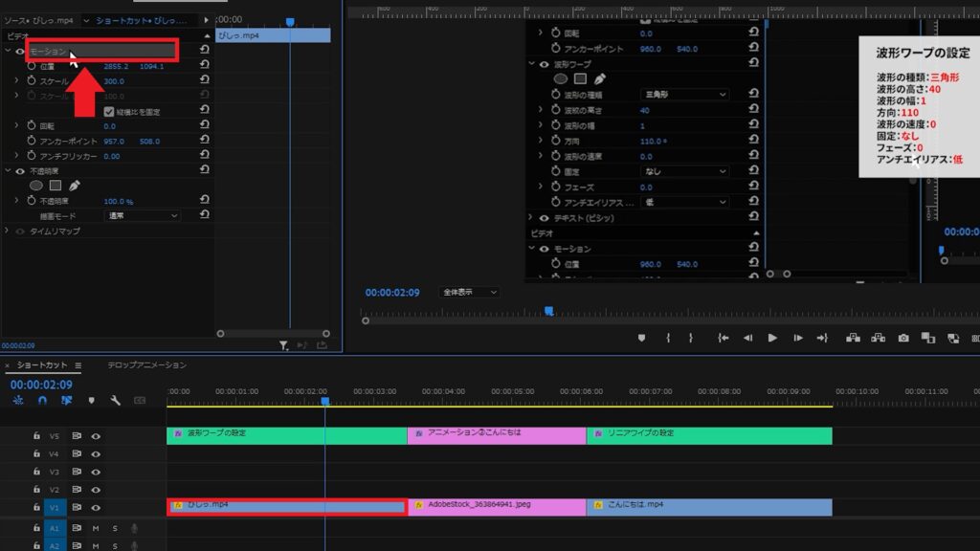Step forward one frame
980x551 pixels.
pyautogui.click(x=798, y=338)
